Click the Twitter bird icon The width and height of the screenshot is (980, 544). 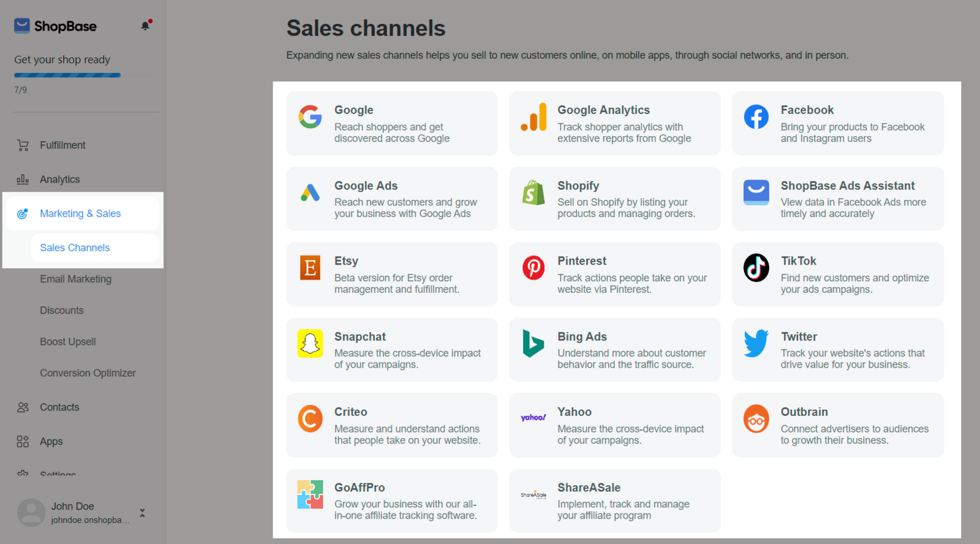tap(756, 343)
